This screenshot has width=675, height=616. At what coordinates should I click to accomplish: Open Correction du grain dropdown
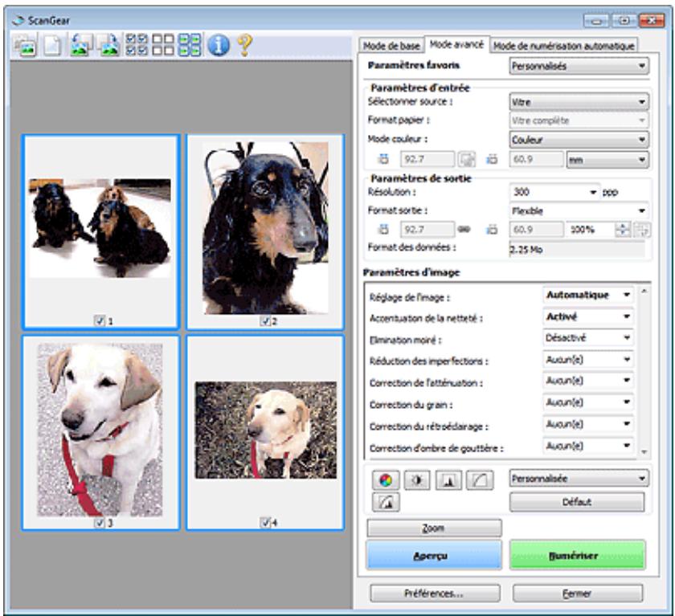pyautogui.click(x=588, y=402)
